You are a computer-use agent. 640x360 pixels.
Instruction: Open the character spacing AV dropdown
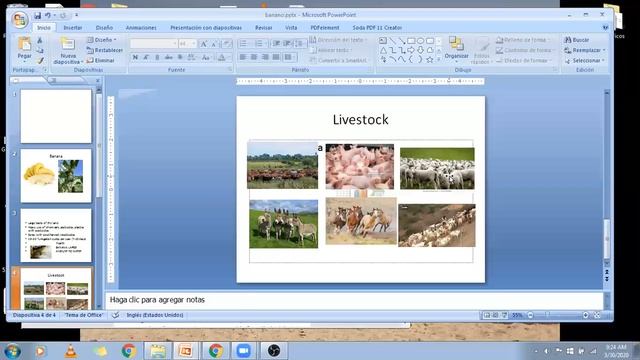(x=191, y=58)
